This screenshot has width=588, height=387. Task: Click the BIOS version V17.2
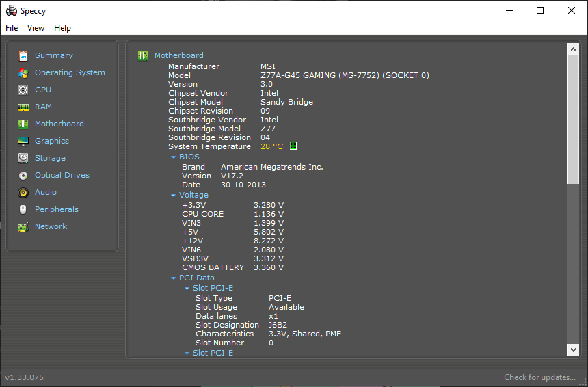click(232, 176)
